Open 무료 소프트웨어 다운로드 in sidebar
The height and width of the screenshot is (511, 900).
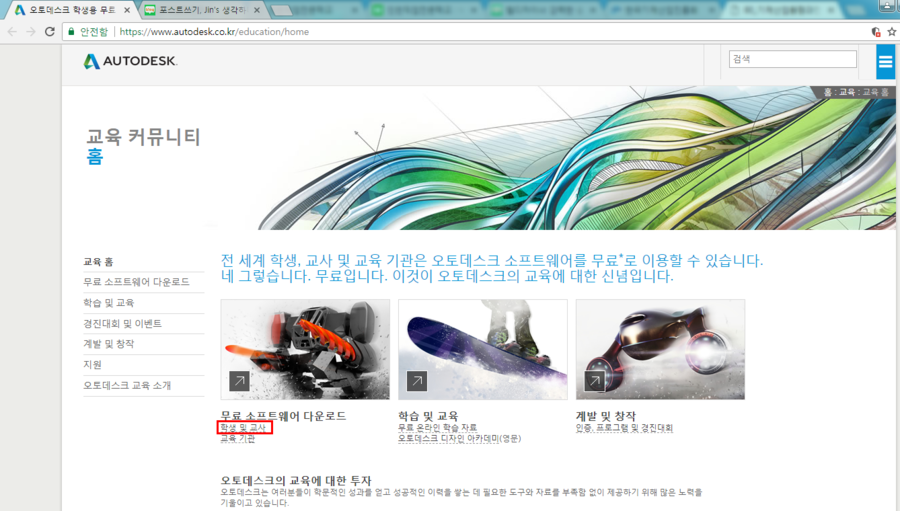point(136,282)
